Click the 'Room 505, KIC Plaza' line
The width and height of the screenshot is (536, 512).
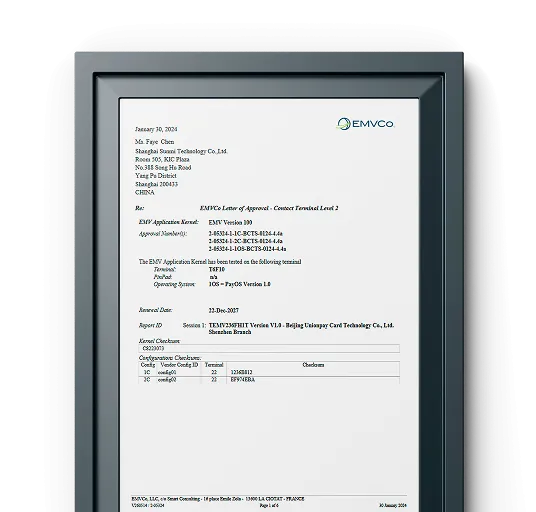(x=162, y=160)
